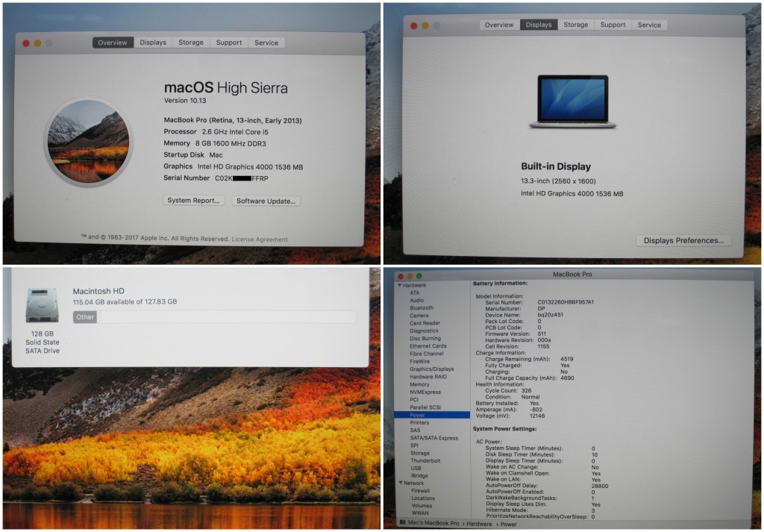Select Hardware RAID in the sidebar
The height and width of the screenshot is (532, 764).
(428, 377)
